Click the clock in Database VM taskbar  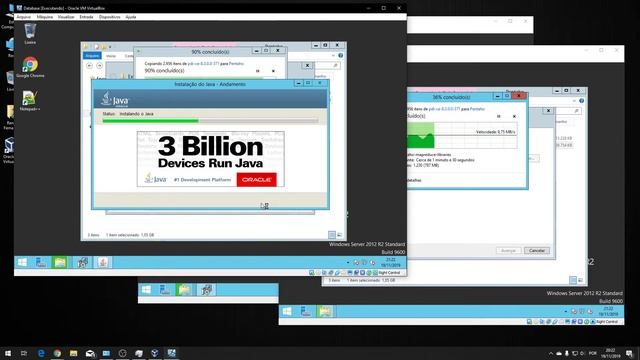coord(391,262)
